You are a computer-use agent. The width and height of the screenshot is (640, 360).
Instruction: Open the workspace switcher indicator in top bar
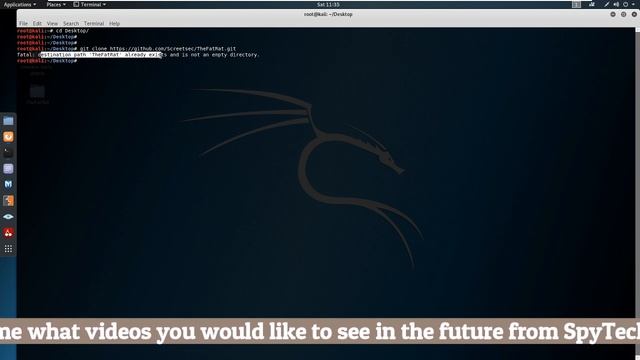tap(576, 4)
